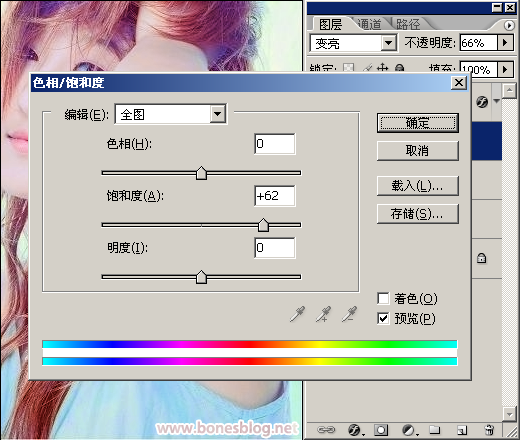The height and width of the screenshot is (440, 520).
Task: Switch to the 路径 paths tab
Action: pyautogui.click(x=408, y=24)
